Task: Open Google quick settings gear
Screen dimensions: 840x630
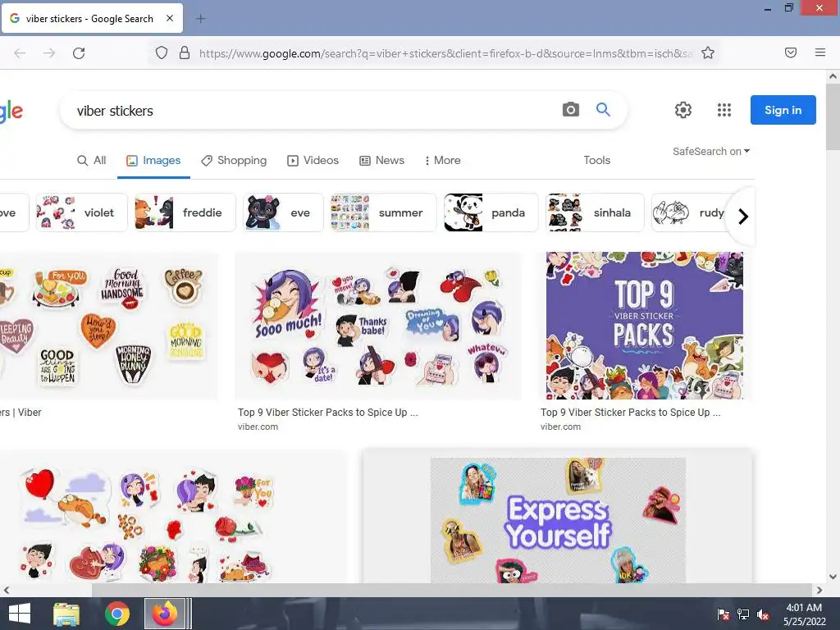Action: [x=683, y=110]
